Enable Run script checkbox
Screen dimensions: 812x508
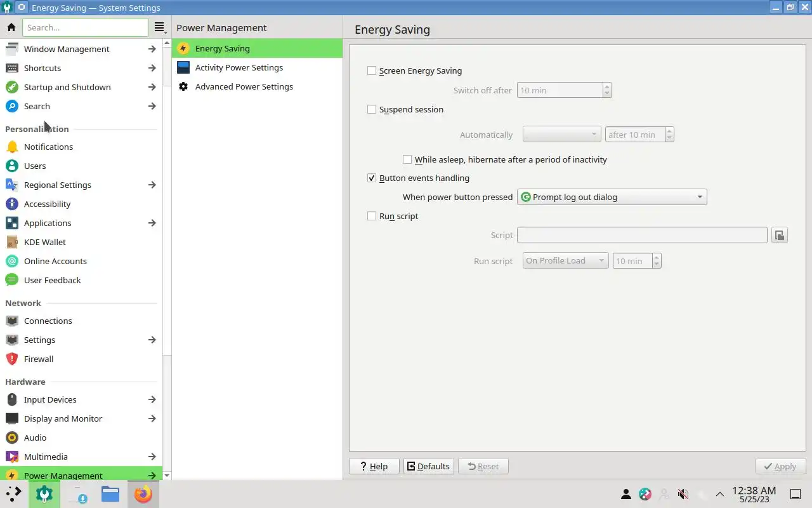[372, 216]
